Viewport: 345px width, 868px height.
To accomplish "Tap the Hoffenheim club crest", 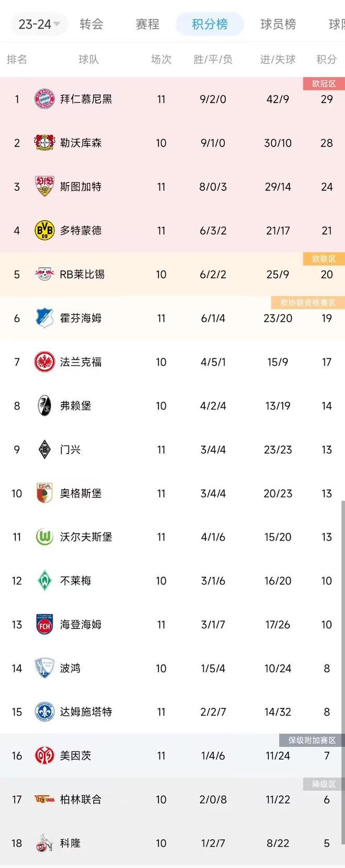I will pos(44,318).
